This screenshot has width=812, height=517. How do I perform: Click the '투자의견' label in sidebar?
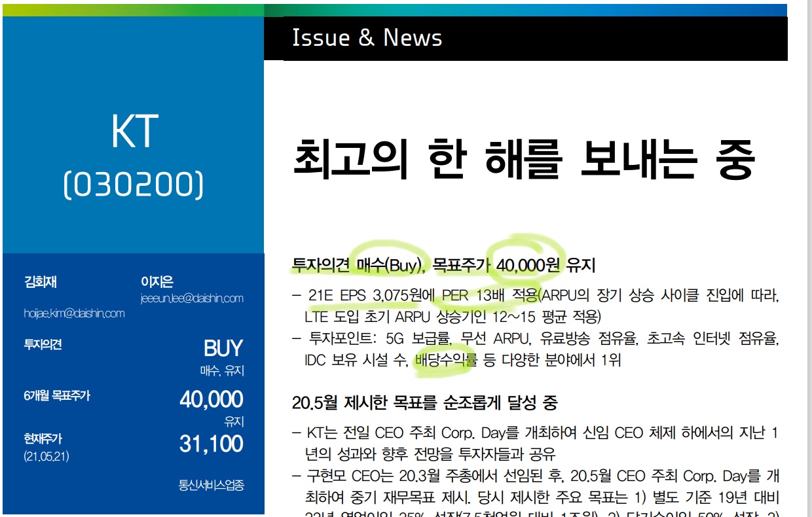(43, 344)
